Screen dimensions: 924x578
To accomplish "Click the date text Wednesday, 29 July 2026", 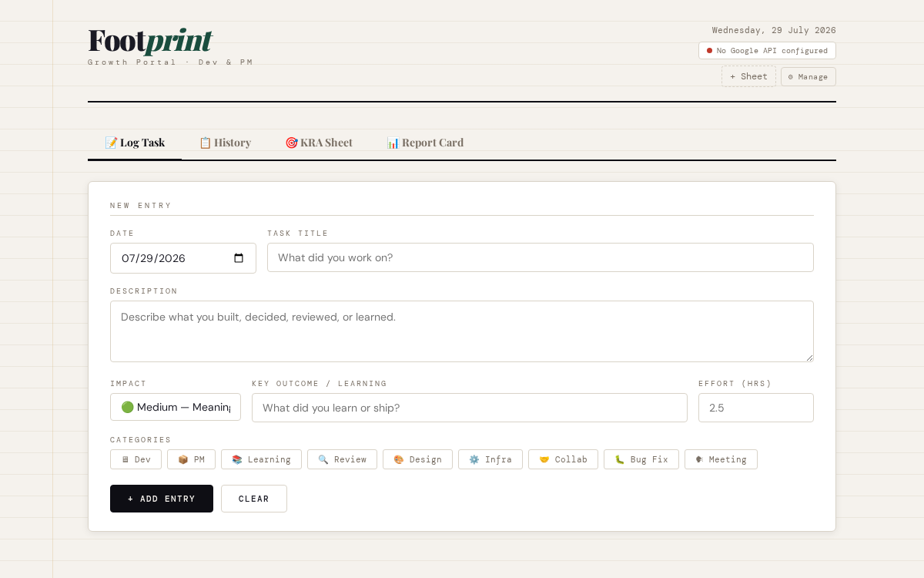I will [x=774, y=30].
